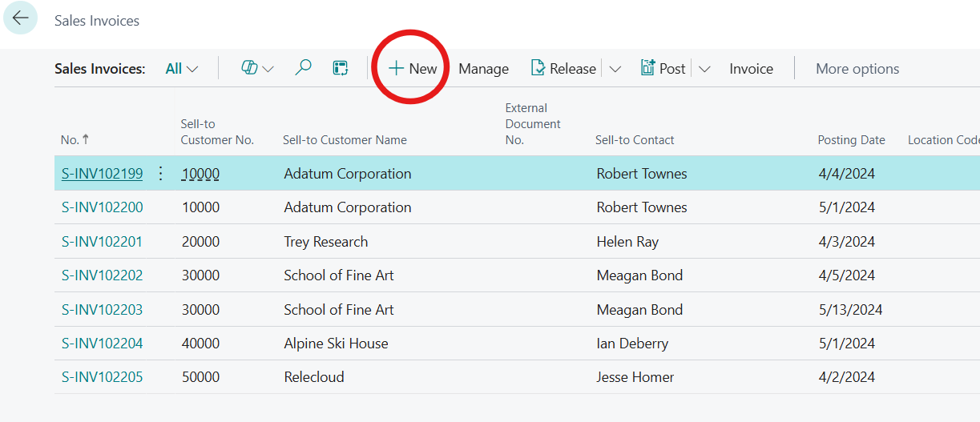The image size is (980, 422).
Task: Sort by the No. column header
Action: click(75, 140)
